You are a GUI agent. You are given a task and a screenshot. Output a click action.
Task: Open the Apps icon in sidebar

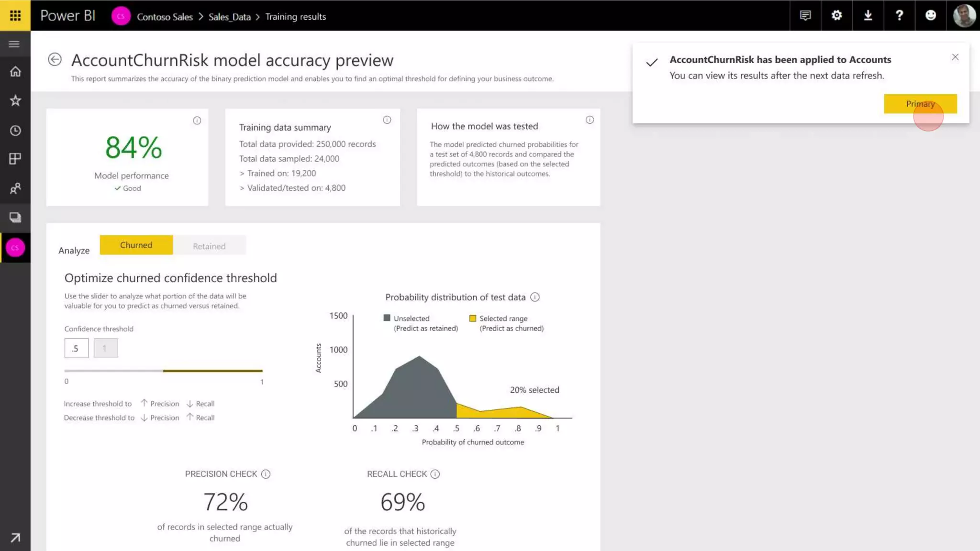tap(15, 159)
